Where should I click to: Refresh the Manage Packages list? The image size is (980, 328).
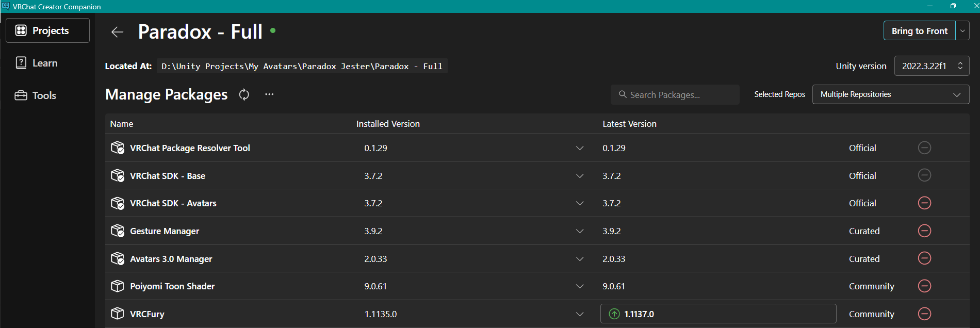[x=244, y=94]
